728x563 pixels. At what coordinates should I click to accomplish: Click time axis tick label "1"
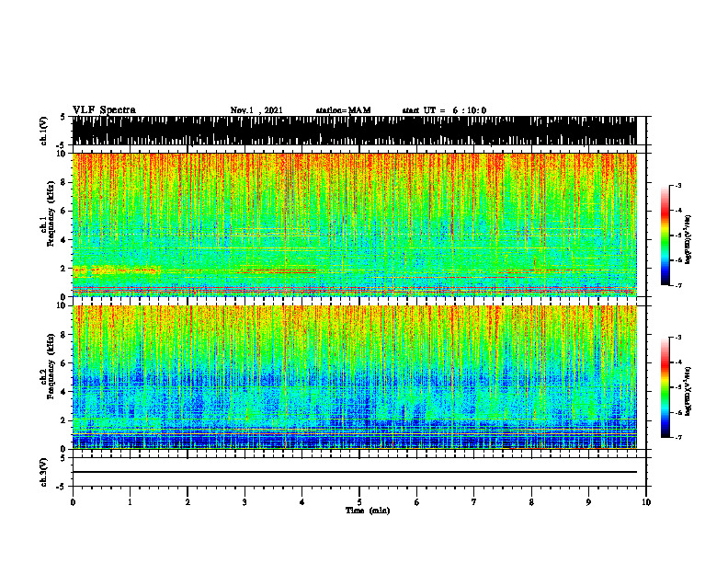tap(130, 502)
